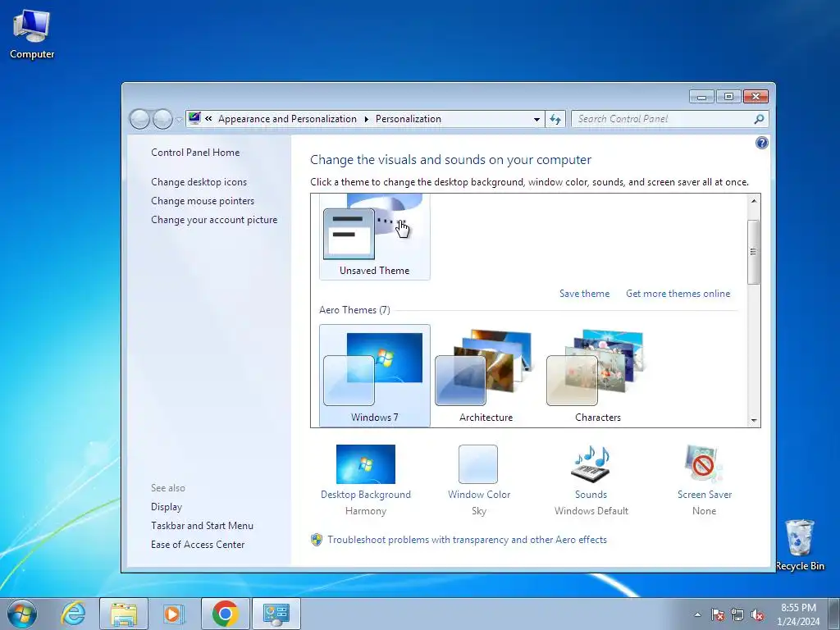Close the Personalization window
This screenshot has width=840, height=630.
point(756,97)
